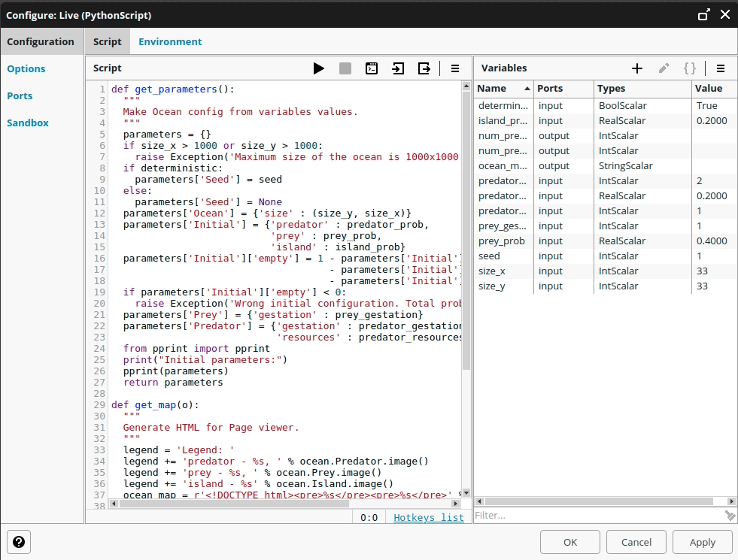Run the script with the play icon

319,68
